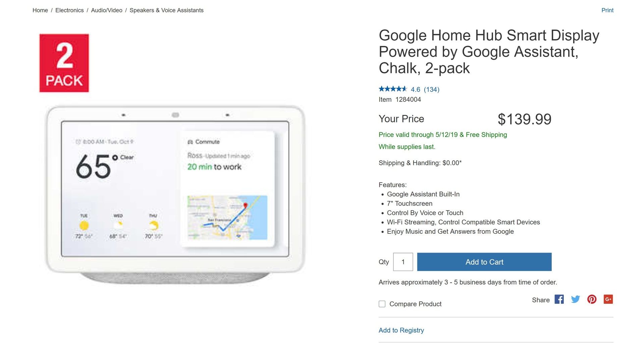Viewport: 644px width, 346px height.
Task: Click the Print link
Action: point(607,10)
